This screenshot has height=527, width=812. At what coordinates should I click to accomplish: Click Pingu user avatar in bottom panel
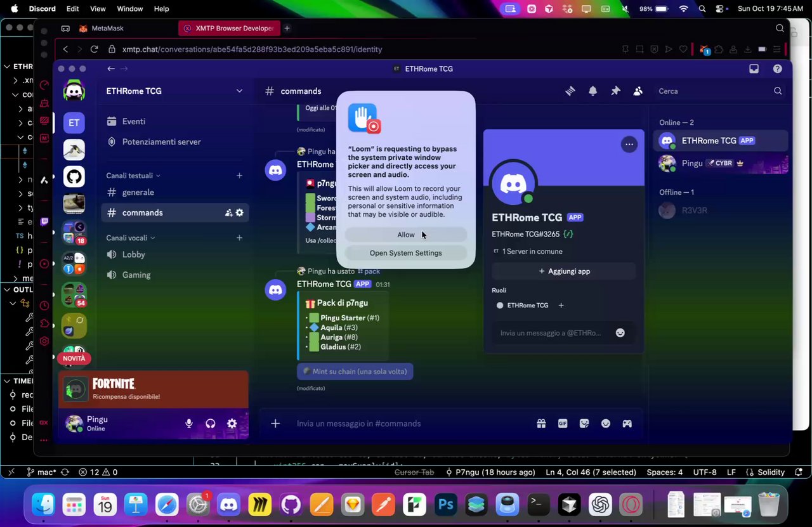[74, 424]
